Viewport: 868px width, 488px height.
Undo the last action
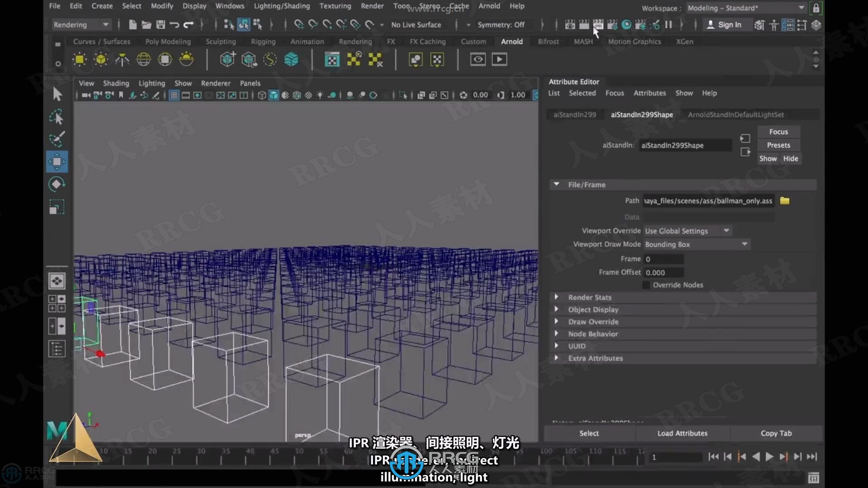point(175,25)
